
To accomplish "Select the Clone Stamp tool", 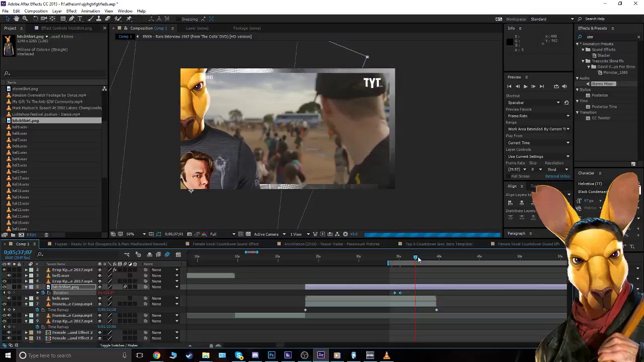I will pyautogui.click(x=99, y=19).
